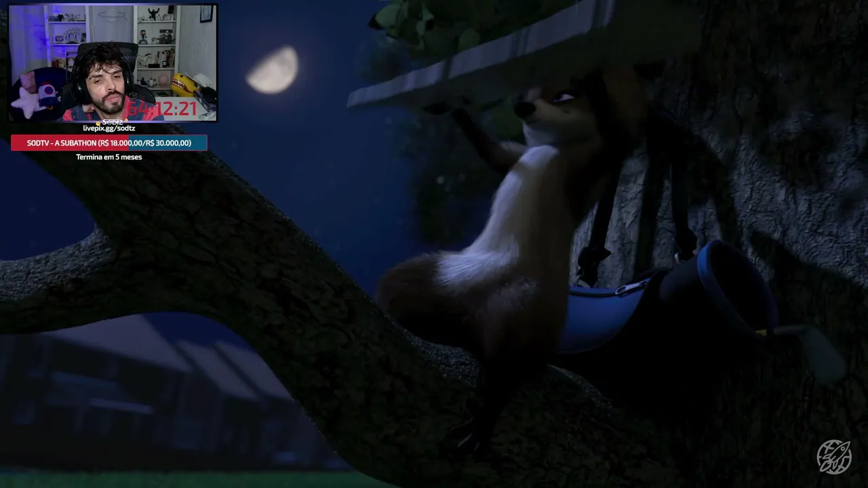Click the SODTV subathon goal progress bar
Viewport: 868px width, 488px height.
[x=109, y=143]
